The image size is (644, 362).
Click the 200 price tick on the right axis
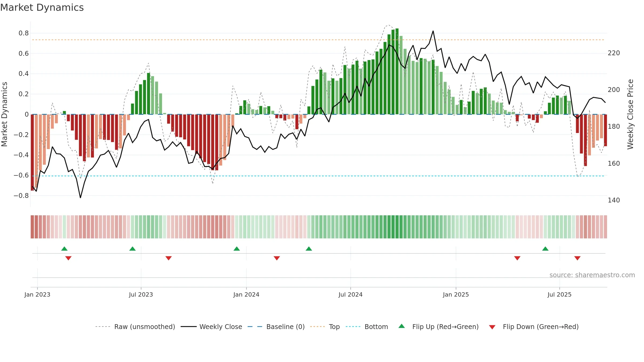(614, 90)
